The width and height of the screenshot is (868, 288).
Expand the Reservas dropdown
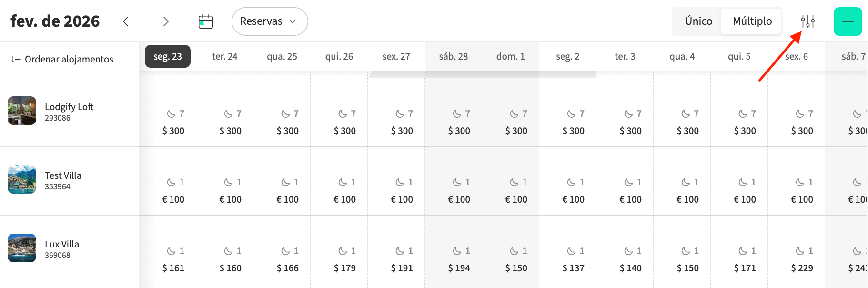click(x=269, y=21)
